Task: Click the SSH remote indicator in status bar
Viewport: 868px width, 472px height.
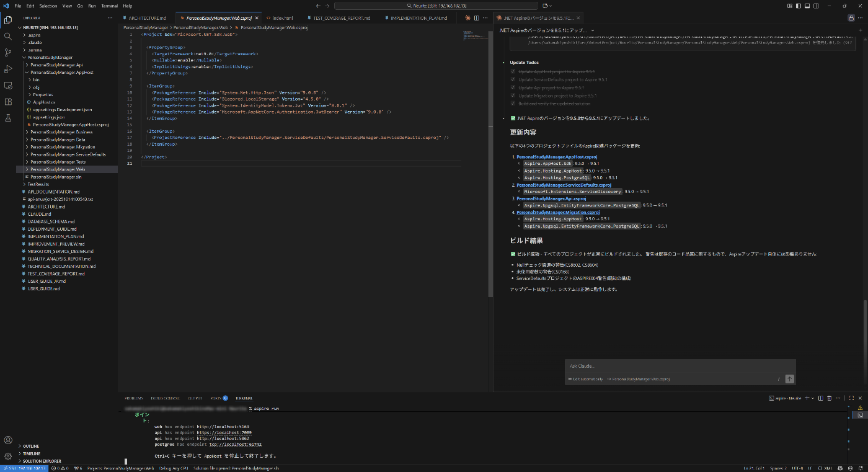Action: point(23,468)
